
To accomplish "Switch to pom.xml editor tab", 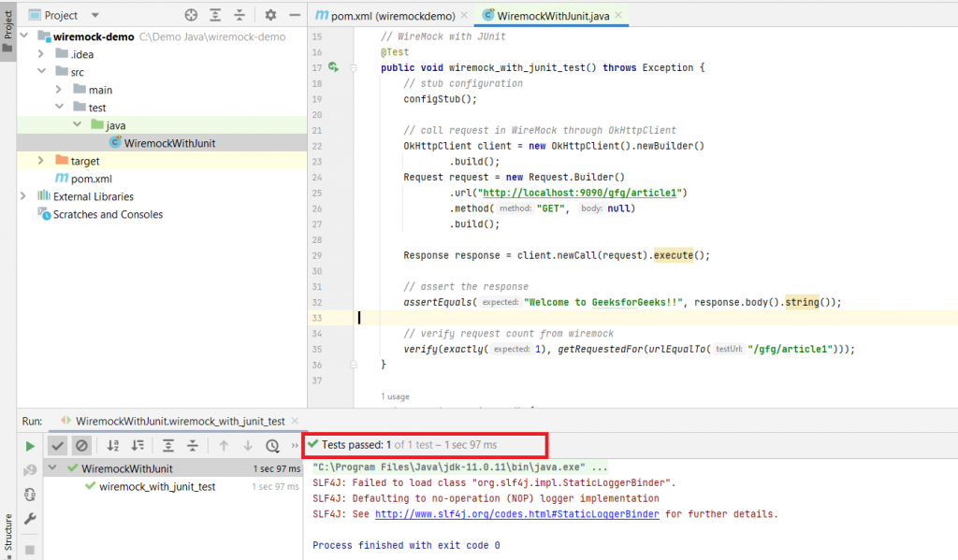I will pyautogui.click(x=391, y=16).
